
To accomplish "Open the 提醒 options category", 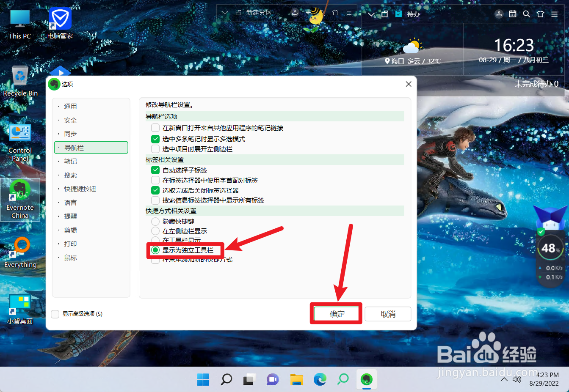I will 91,216.
